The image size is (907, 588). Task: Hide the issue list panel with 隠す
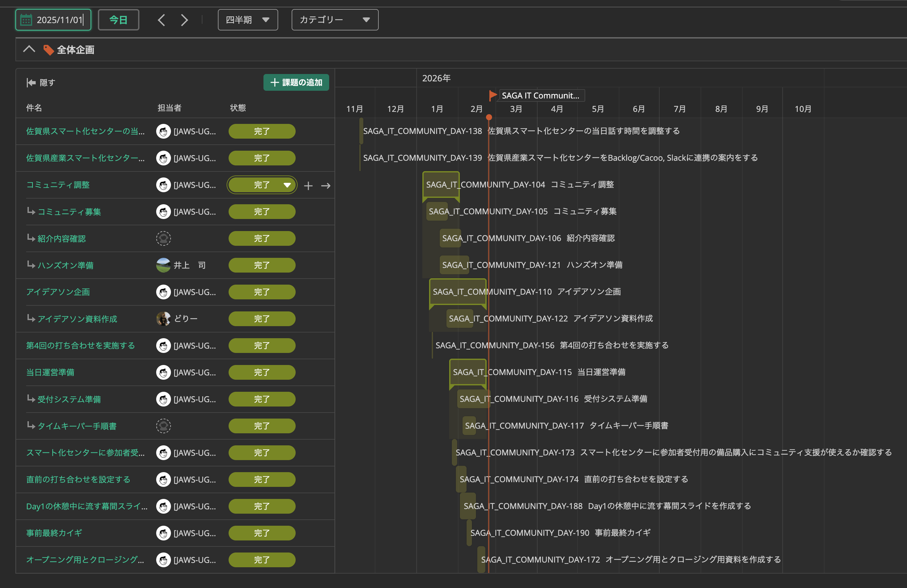pos(41,82)
